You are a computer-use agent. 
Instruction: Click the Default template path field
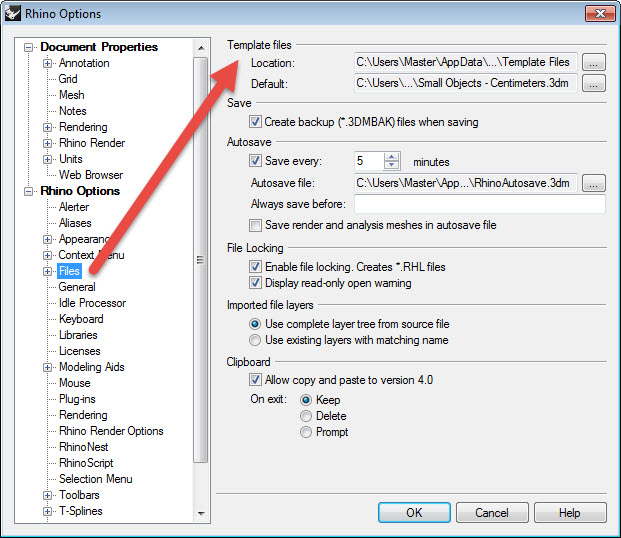point(466,83)
